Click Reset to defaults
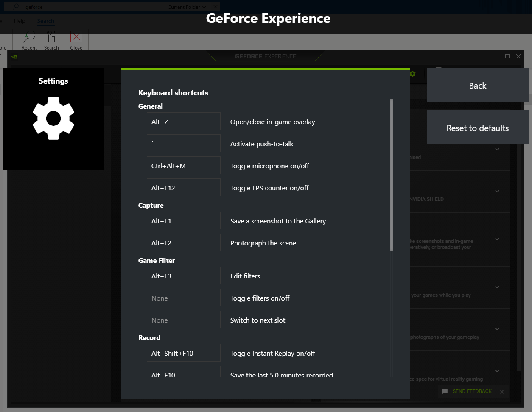The height and width of the screenshot is (412, 532). coord(477,128)
